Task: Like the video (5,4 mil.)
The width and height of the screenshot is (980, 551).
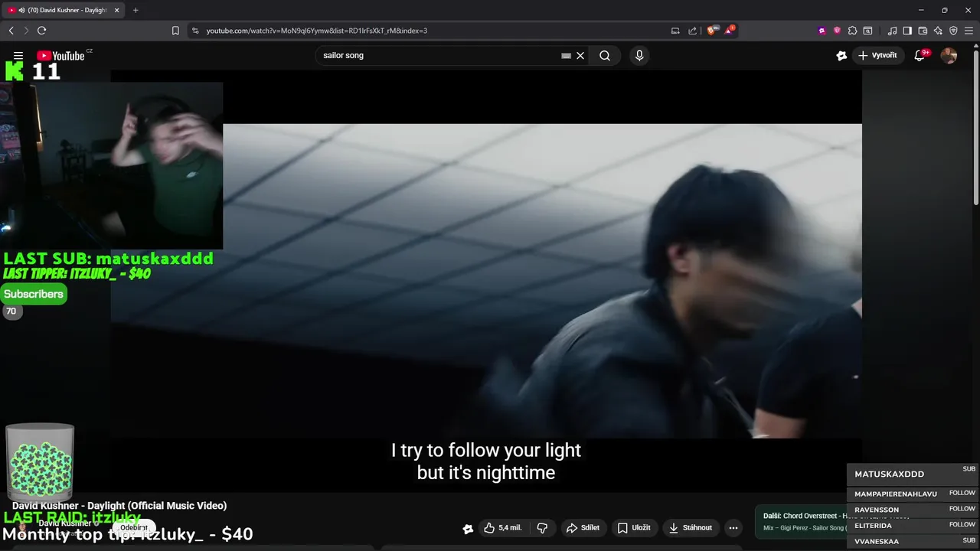Action: pos(501,528)
